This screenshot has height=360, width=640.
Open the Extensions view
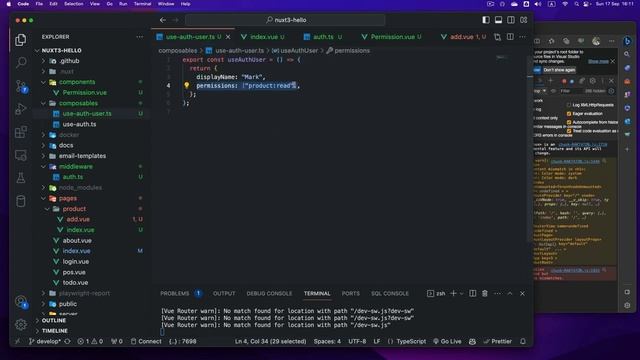point(21,132)
